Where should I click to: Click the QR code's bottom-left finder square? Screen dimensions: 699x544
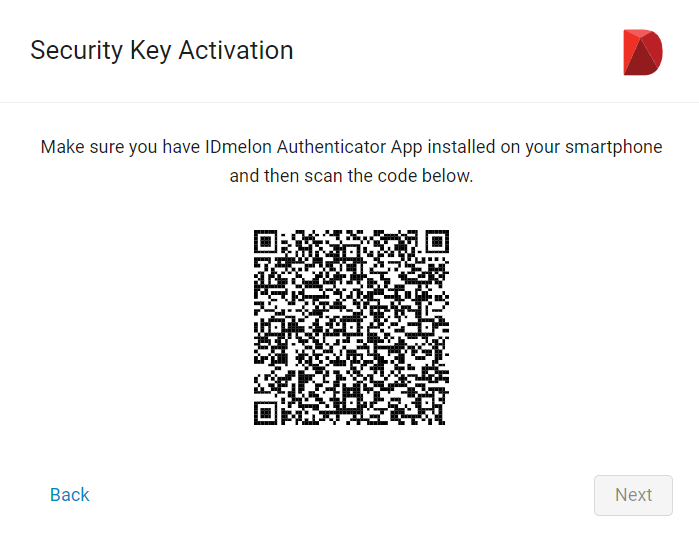[x=266, y=413]
